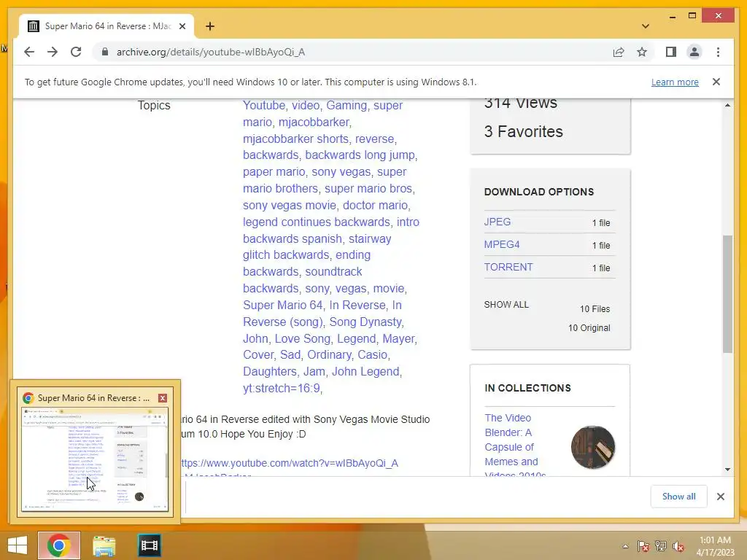747x560 pixels.
Task: Open the TORRENT download option
Action: [508, 267]
